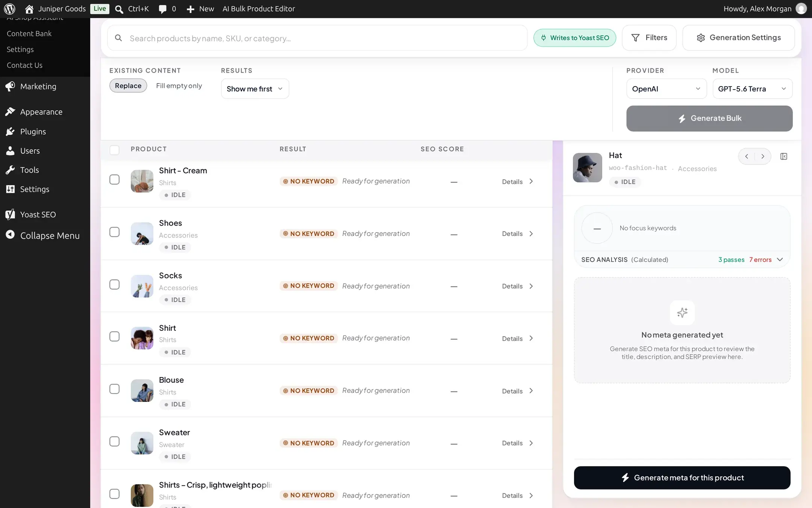The height and width of the screenshot is (508, 812).
Task: Open the Content Bank menu item
Action: point(29,33)
